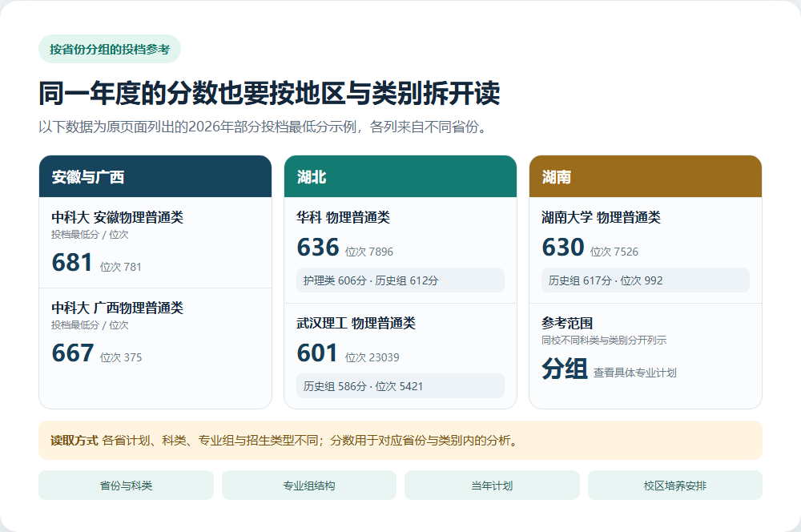
Task: Click the score 636
Action: point(318,247)
